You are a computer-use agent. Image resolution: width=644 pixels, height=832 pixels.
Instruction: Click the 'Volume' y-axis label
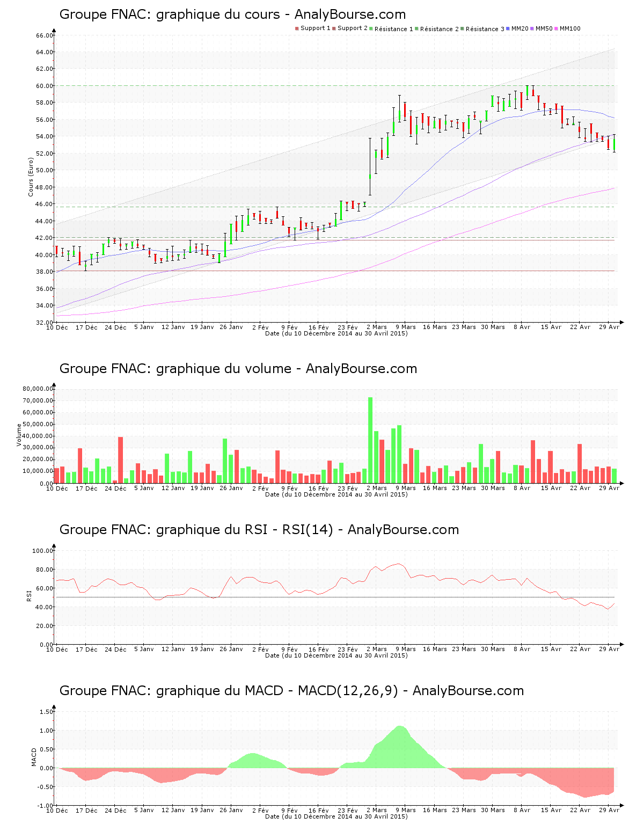[x=19, y=435]
